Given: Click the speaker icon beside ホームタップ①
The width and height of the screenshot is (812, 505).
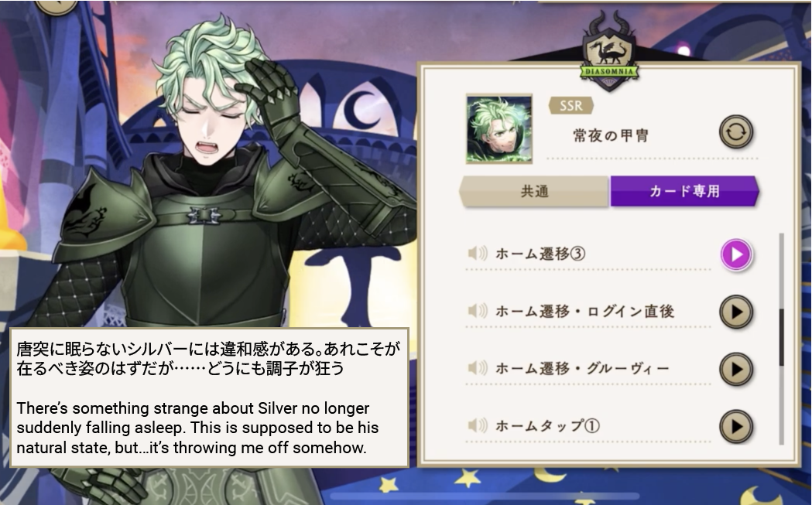Looking at the screenshot, I should 478,426.
